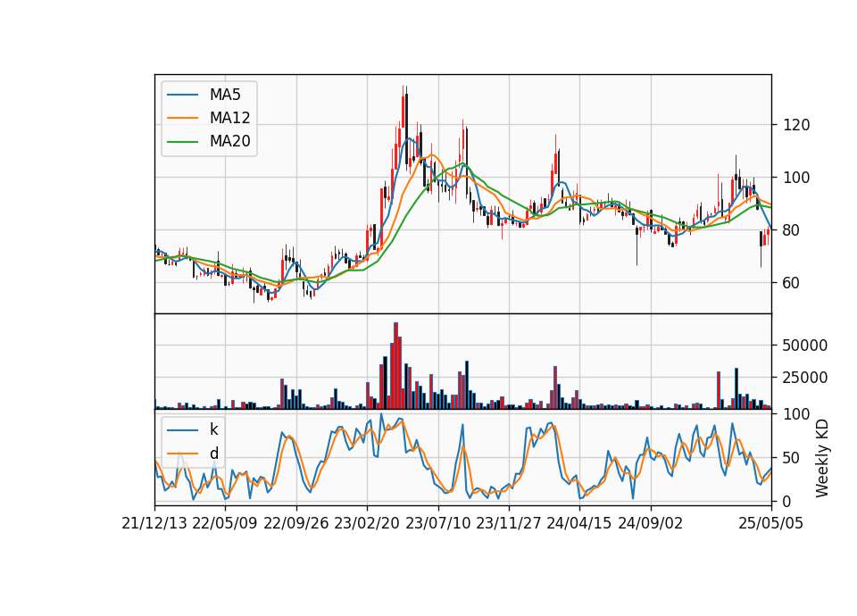Click the 25/05/05 date tick label
Viewport: 857px width, 616px height.
771,523
